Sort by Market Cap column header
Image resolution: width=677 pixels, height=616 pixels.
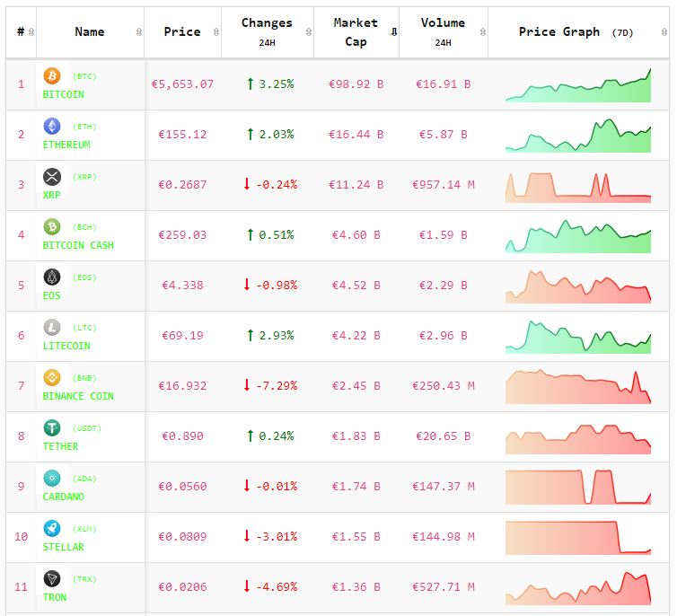tap(356, 32)
